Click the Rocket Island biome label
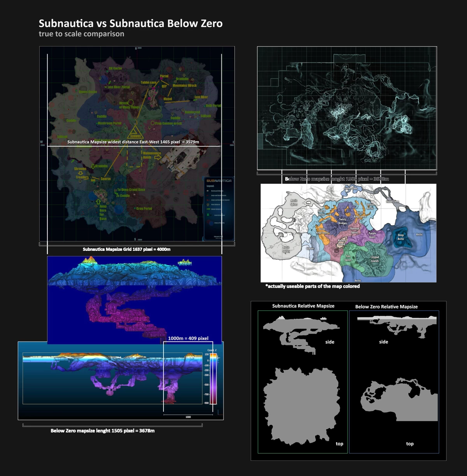The width and height of the screenshot is (467, 476). pyautogui.click(x=342, y=242)
